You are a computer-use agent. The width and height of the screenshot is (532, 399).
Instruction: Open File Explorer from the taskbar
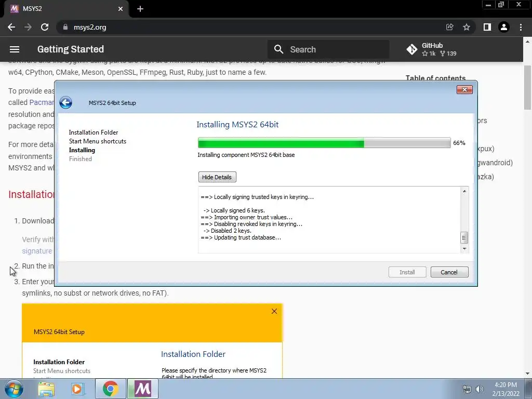pos(46,389)
